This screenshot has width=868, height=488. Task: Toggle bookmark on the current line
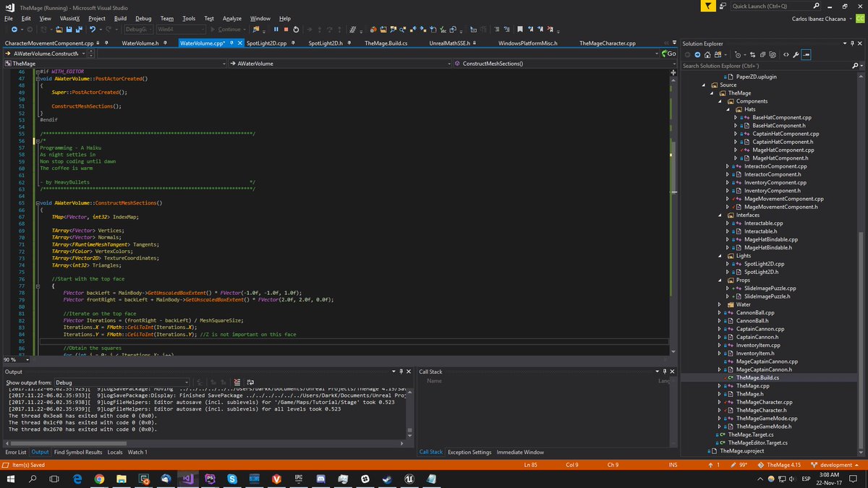pos(519,30)
